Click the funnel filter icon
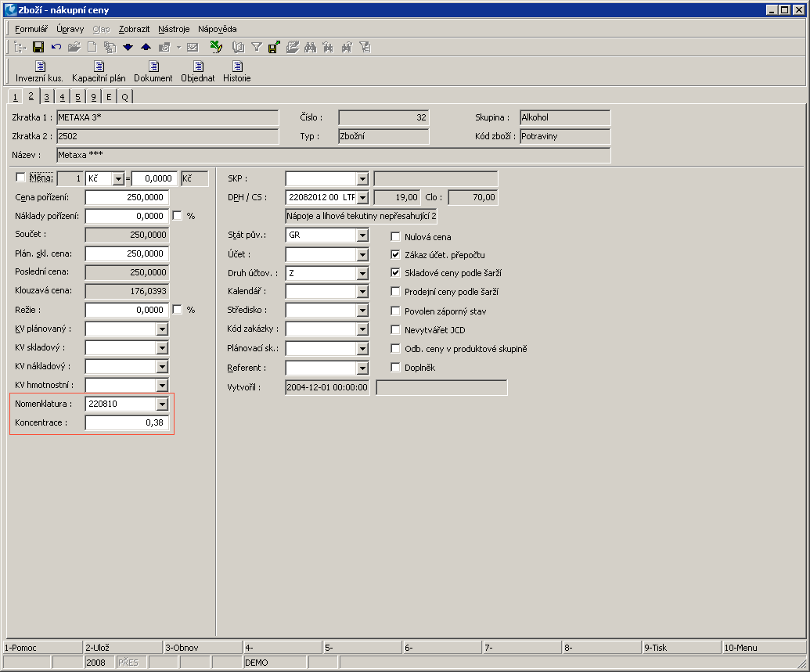This screenshot has width=810, height=672. click(256, 47)
